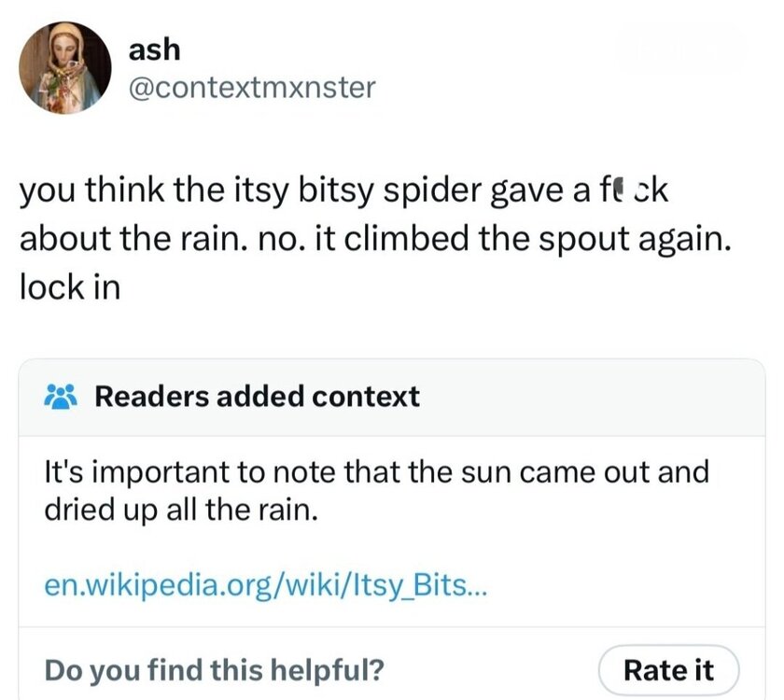Open ash's profile picture
The image size is (784, 700).
65,67
